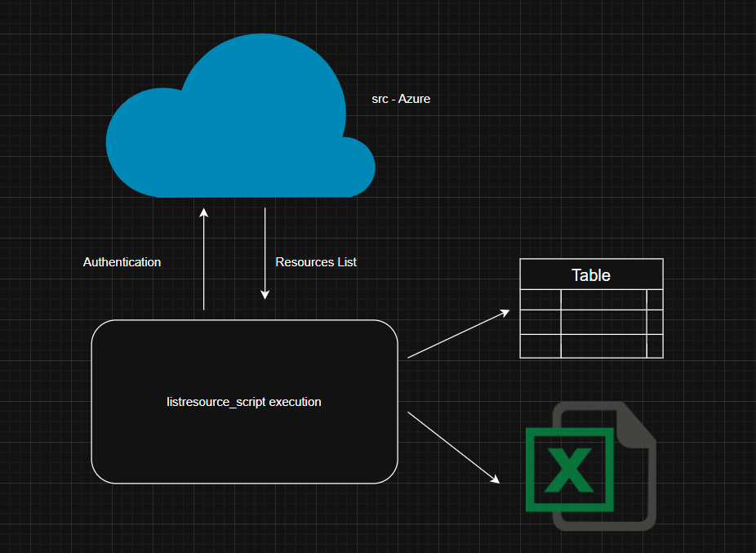Image resolution: width=756 pixels, height=553 pixels.
Task: Select the middle row of the Table shape
Action: tap(590, 321)
